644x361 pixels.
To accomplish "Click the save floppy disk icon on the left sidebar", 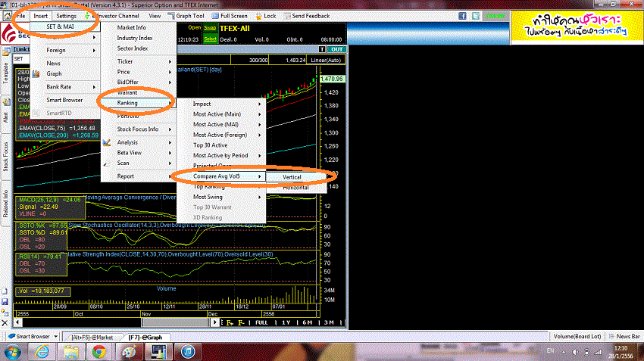I will [x=5, y=302].
